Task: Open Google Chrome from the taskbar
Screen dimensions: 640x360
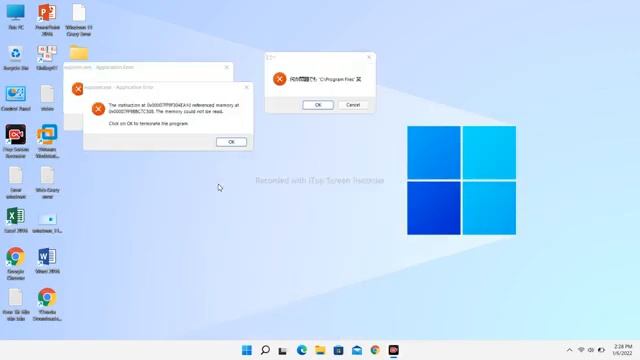Action: 375,350
